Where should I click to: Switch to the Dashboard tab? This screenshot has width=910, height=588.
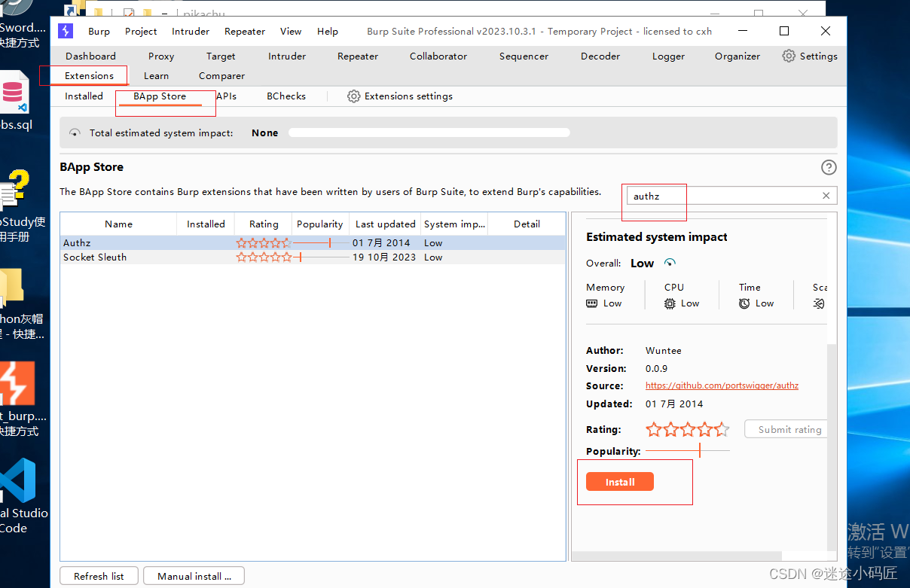(x=90, y=56)
